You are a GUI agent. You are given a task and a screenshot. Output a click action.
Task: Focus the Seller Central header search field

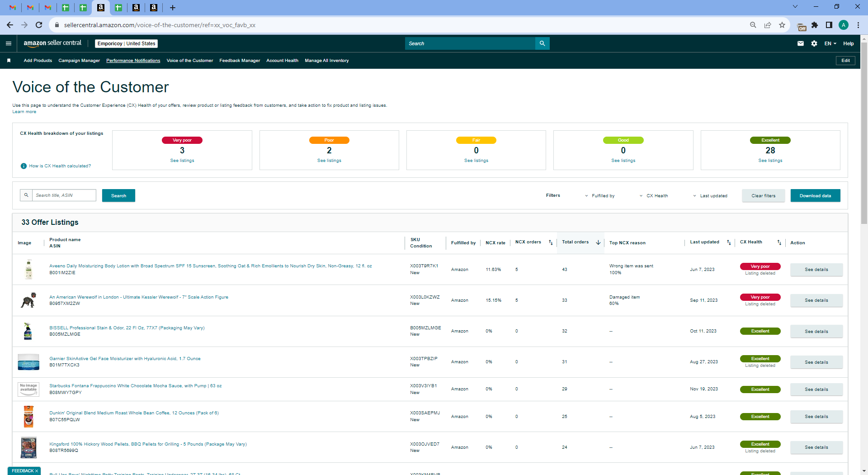click(x=470, y=43)
